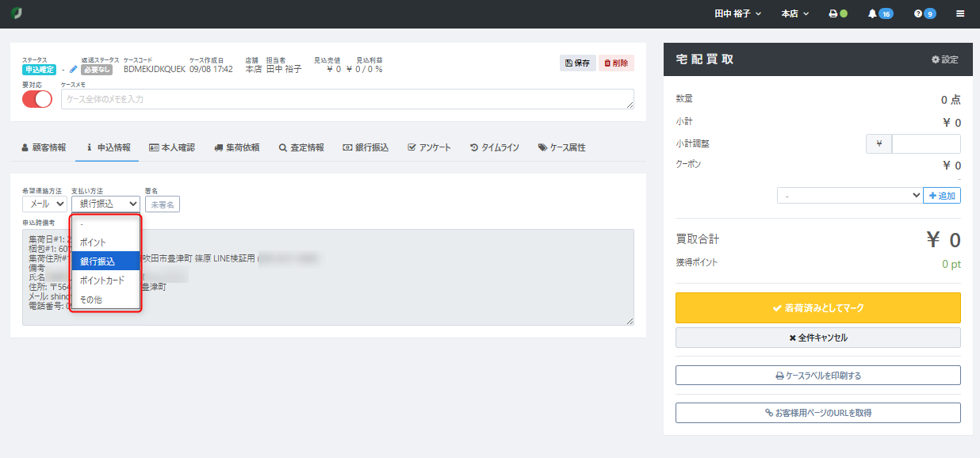The width and height of the screenshot is (980, 458).
Task: Switch to 銀行振込 tab
Action: click(366, 147)
